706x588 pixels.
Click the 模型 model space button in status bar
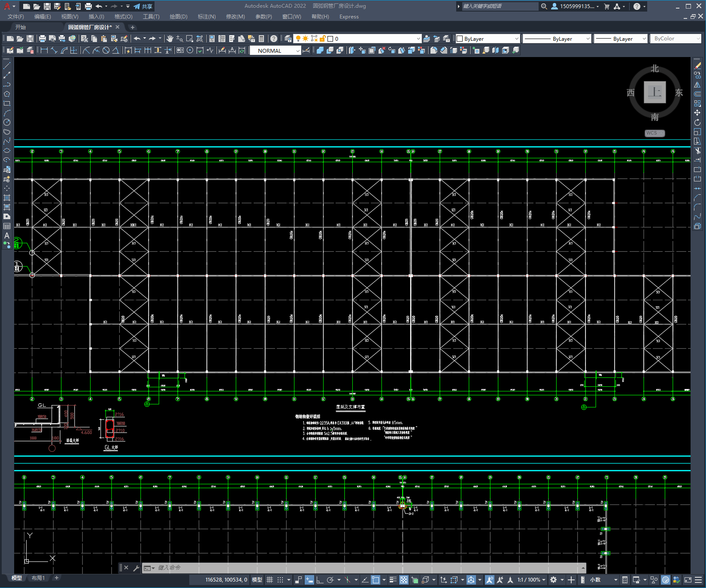click(x=257, y=580)
